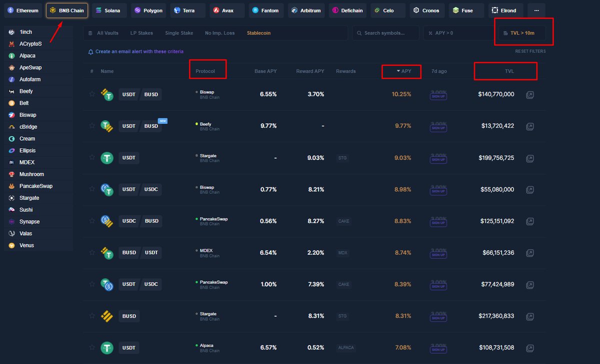Open the external link icon for $66,151,236 row
The width and height of the screenshot is (600, 364).
[530, 253]
